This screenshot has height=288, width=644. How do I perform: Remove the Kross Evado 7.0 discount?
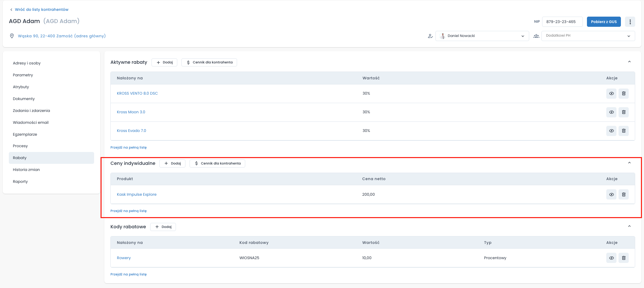coord(623,131)
